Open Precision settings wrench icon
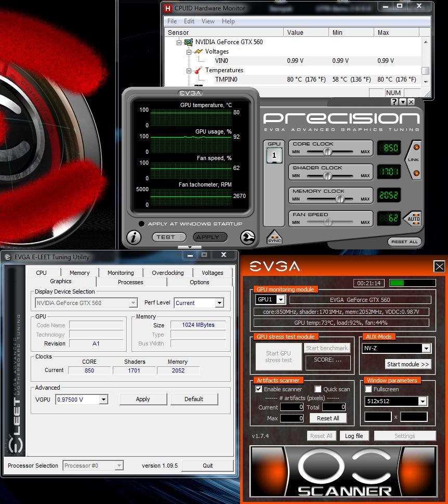The width and height of the screenshot is (448, 504). pos(247,237)
